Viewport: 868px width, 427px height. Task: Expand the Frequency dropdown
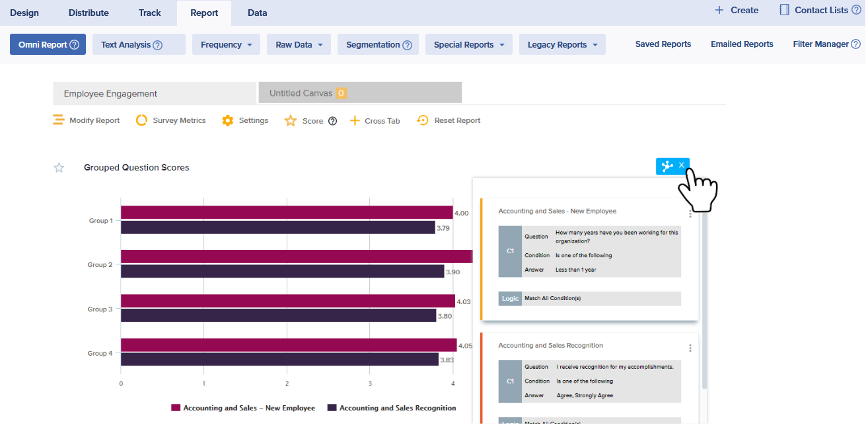(x=226, y=45)
